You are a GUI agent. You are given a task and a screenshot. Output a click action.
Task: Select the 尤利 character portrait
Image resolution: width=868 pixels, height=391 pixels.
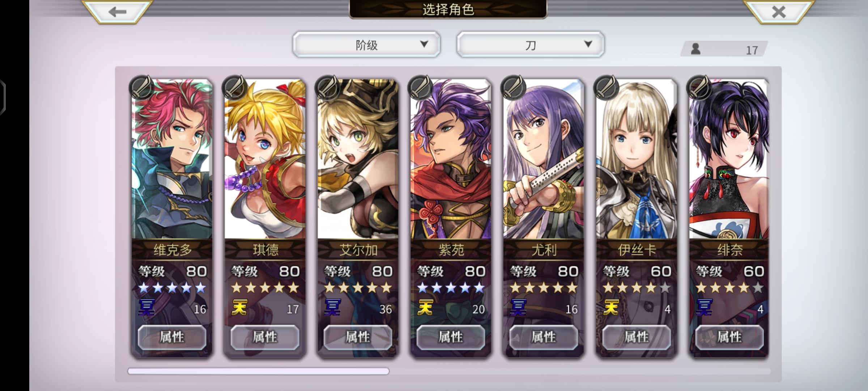(x=544, y=159)
